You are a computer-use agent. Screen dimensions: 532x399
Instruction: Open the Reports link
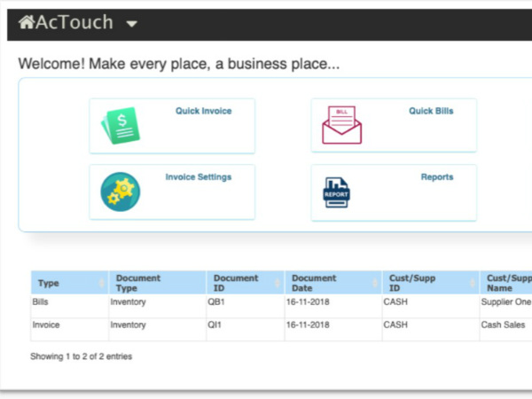click(436, 177)
